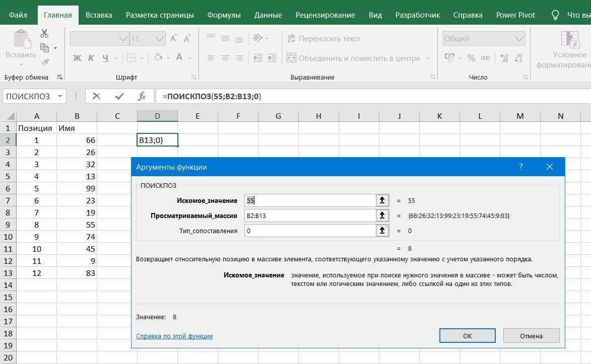591x364 pixels.
Task: Click the dialog help question mark
Action: pos(520,167)
